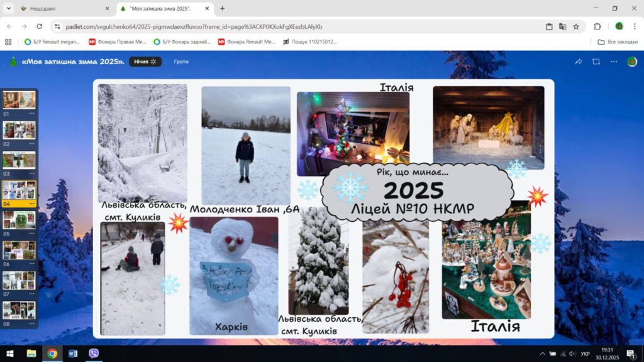The image size is (644, 362).
Task: Open the Фонарь Правая Ме... bookmark
Action: tap(118, 42)
